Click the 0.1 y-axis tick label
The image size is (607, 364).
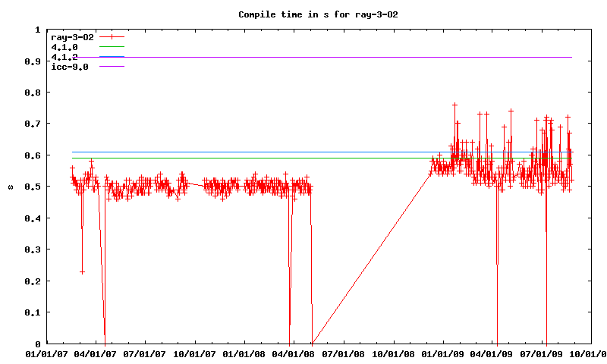tap(32, 312)
